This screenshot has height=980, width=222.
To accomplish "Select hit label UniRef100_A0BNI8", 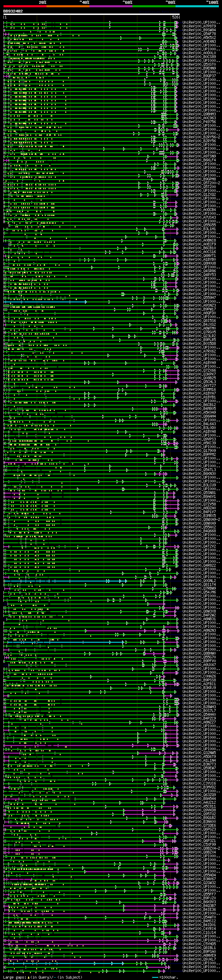I will [199, 240].
